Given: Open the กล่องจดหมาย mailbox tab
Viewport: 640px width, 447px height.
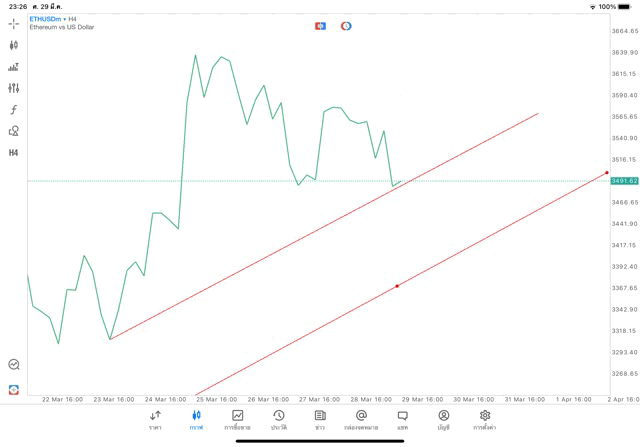Looking at the screenshot, I should pos(361,420).
